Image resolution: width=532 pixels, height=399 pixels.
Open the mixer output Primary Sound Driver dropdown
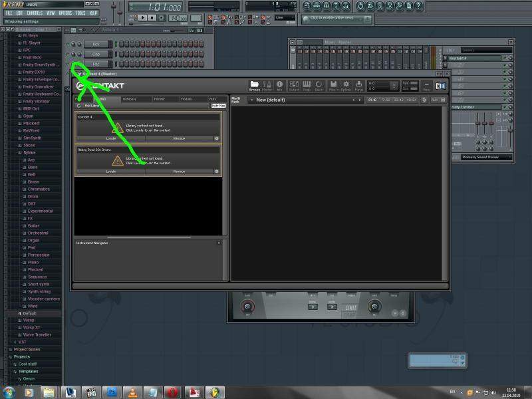487,157
